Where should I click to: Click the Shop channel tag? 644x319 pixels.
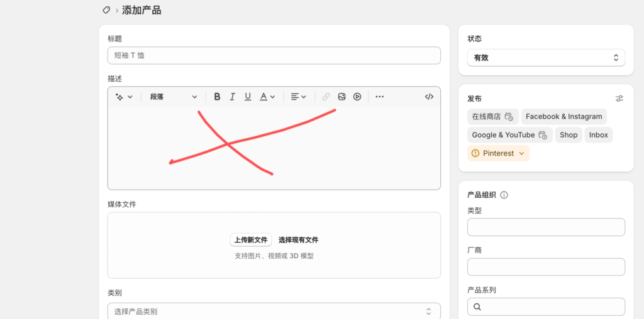coord(569,135)
